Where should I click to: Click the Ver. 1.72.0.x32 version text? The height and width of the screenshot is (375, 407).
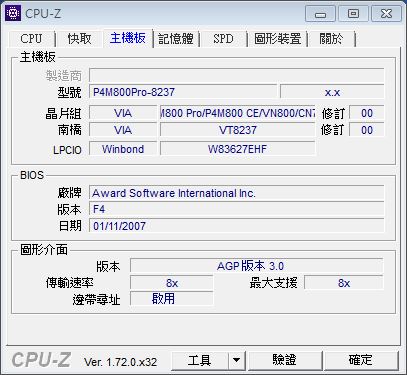120,362
